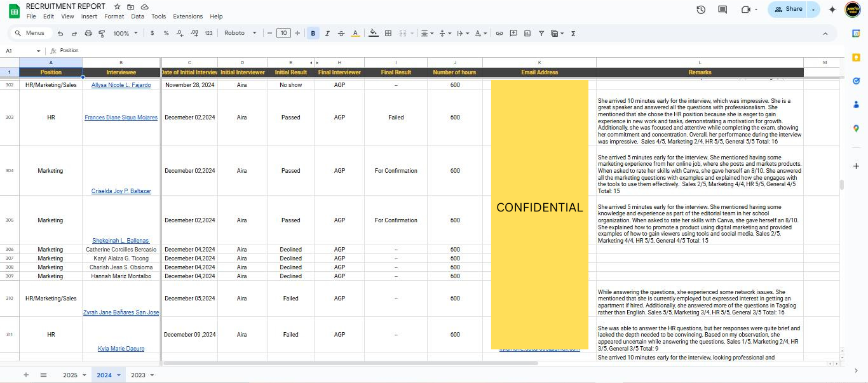Open Criselda Joy P. Baltazar link
Screen dimensions: 868x383
pos(121,191)
